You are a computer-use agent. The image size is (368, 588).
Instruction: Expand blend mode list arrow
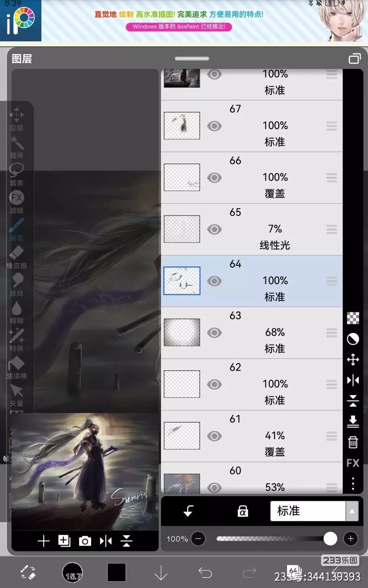352,511
